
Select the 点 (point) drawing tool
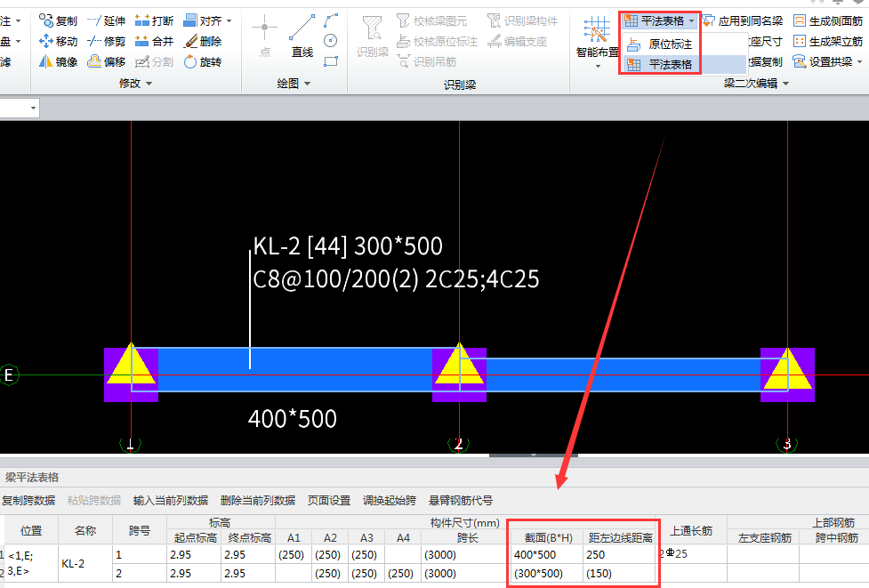coord(265,36)
